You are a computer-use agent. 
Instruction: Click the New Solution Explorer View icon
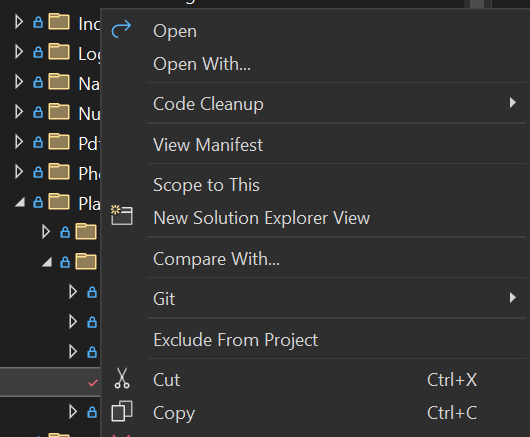click(122, 215)
